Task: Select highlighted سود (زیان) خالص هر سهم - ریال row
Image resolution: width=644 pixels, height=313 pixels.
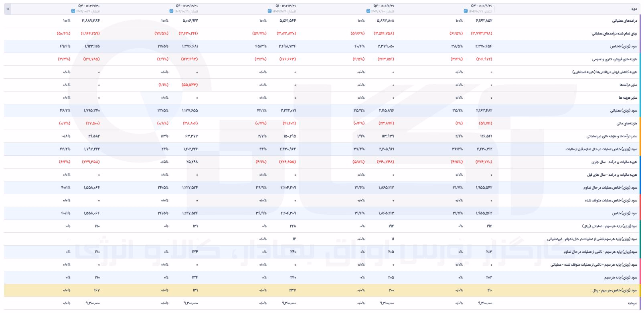Action: [322, 290]
